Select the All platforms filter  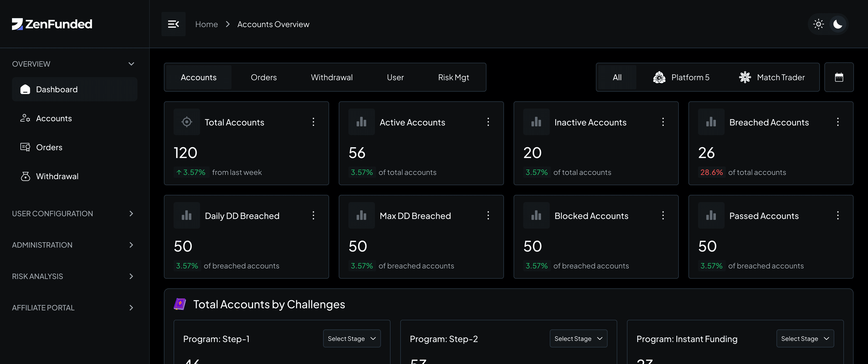(x=617, y=77)
